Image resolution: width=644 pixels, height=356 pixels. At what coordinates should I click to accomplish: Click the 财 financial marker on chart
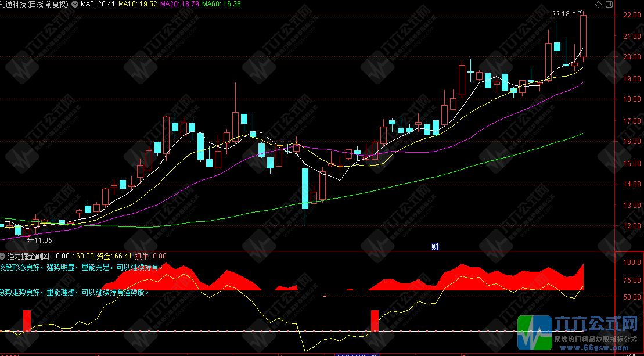pos(434,246)
